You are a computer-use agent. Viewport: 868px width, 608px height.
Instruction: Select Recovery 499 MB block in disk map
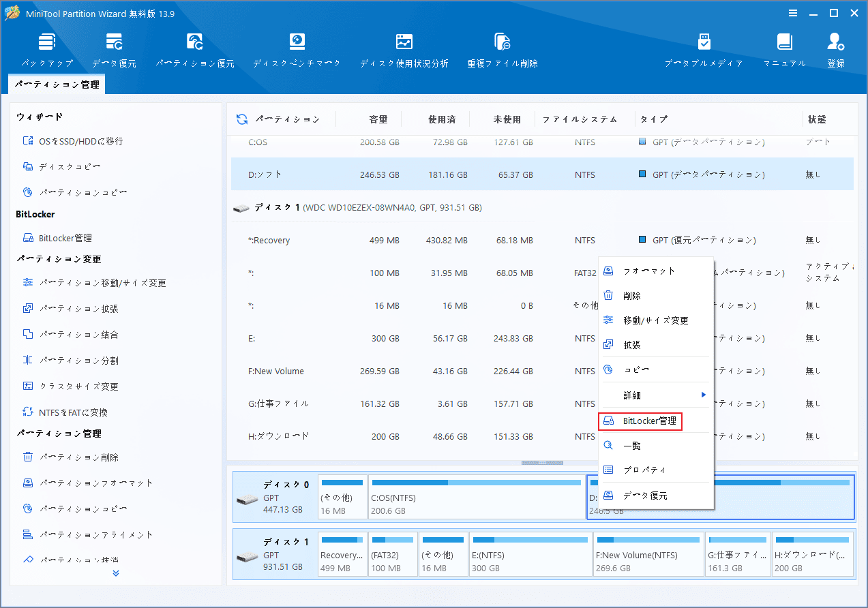(342, 555)
